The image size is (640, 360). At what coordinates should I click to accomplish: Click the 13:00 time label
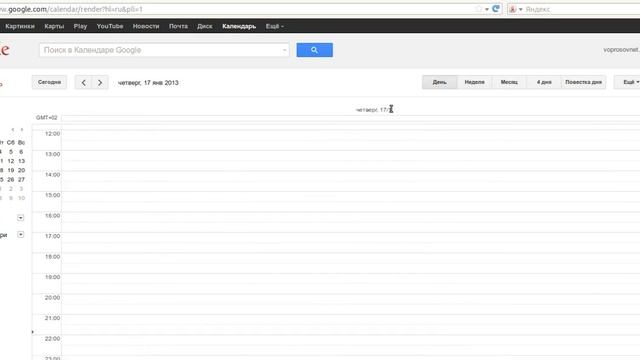[x=52, y=154]
